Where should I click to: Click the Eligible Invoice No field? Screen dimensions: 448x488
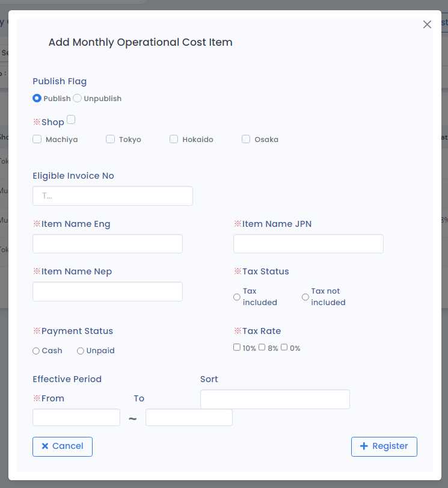tap(112, 196)
